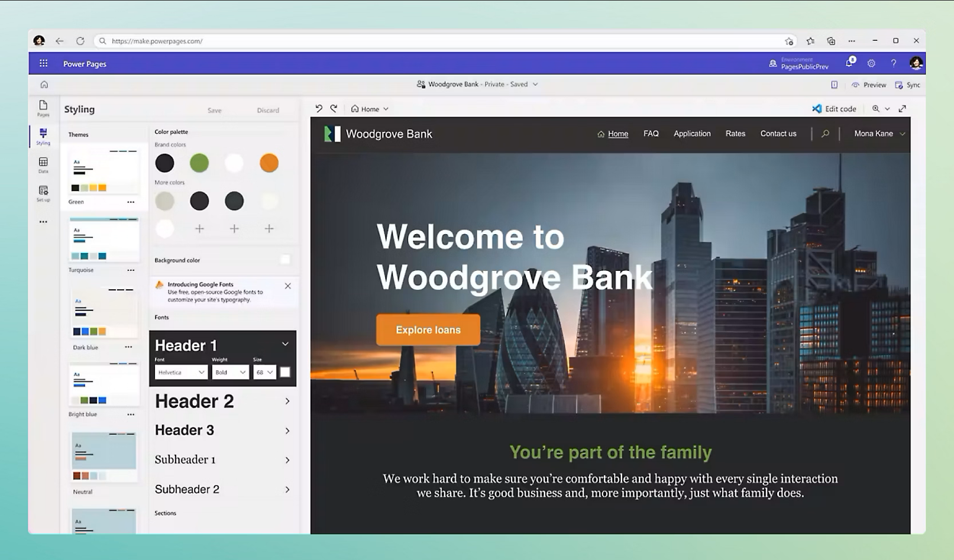The width and height of the screenshot is (954, 560).
Task: Click the search icon in site navigation
Action: pyautogui.click(x=825, y=134)
